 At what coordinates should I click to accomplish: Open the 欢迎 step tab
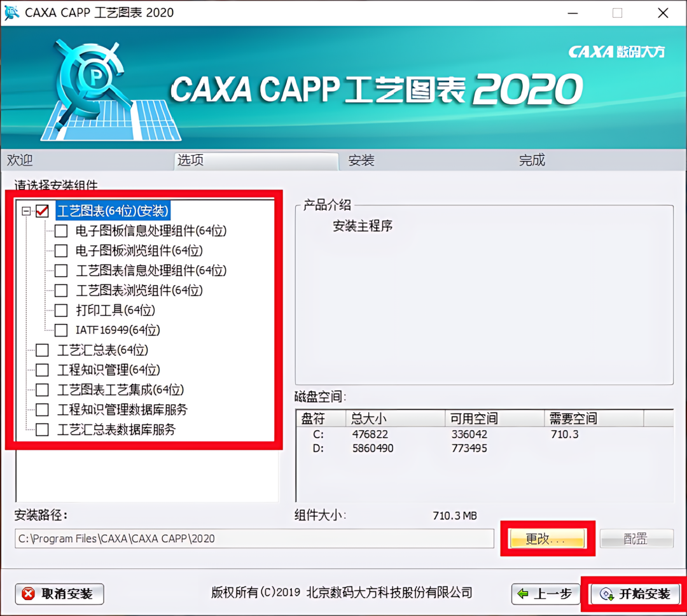pyautogui.click(x=20, y=160)
